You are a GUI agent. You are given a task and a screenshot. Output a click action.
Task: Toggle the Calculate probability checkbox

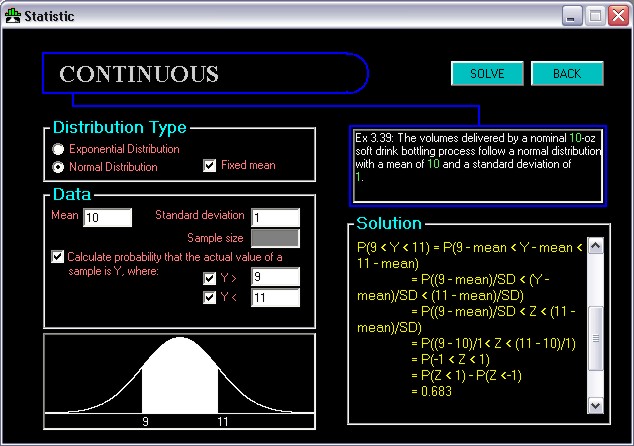click(57, 257)
